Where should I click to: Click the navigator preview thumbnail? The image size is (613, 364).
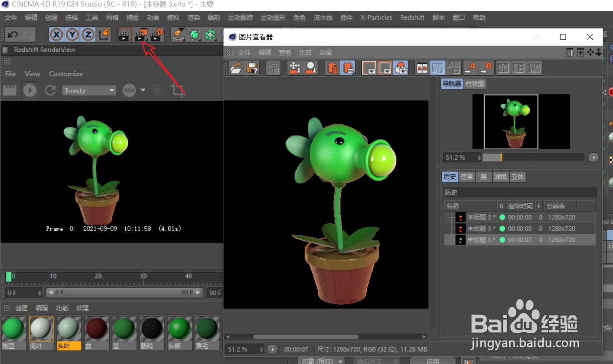coord(521,121)
